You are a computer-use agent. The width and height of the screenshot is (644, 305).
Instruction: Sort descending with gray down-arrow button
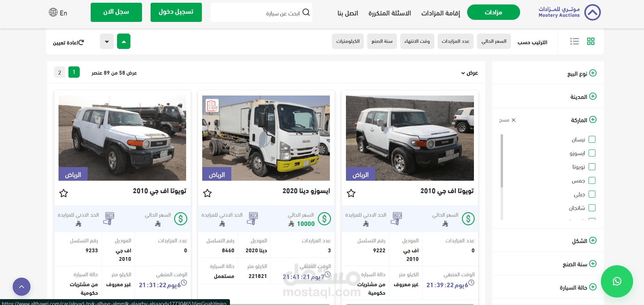(x=107, y=41)
